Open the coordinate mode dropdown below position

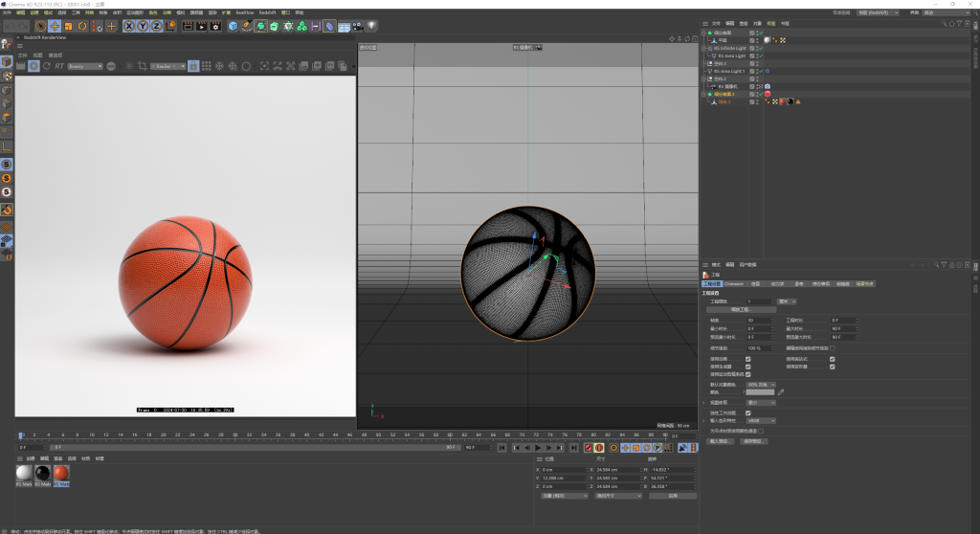pos(565,496)
